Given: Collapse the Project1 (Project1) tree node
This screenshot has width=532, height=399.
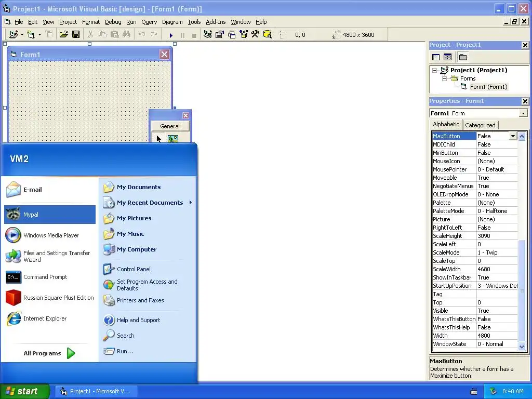Looking at the screenshot, I should (435, 71).
